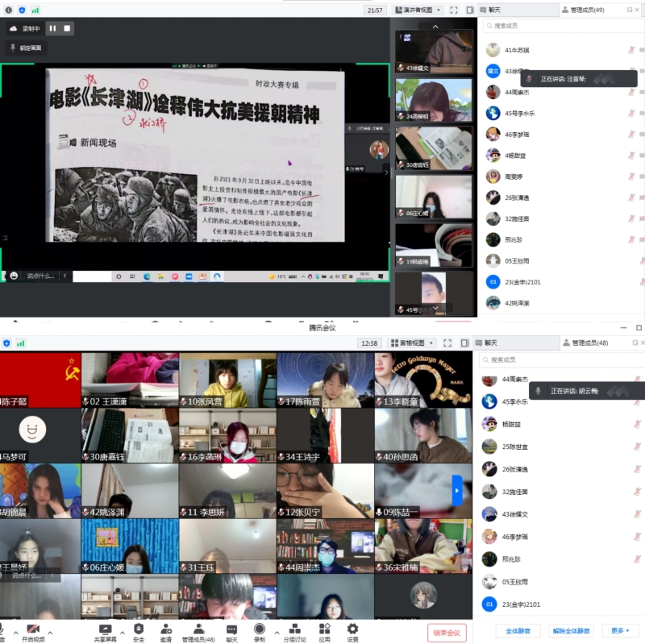Show later thumbnails with the down chevron
This screenshot has width=645, height=644.
point(435,308)
